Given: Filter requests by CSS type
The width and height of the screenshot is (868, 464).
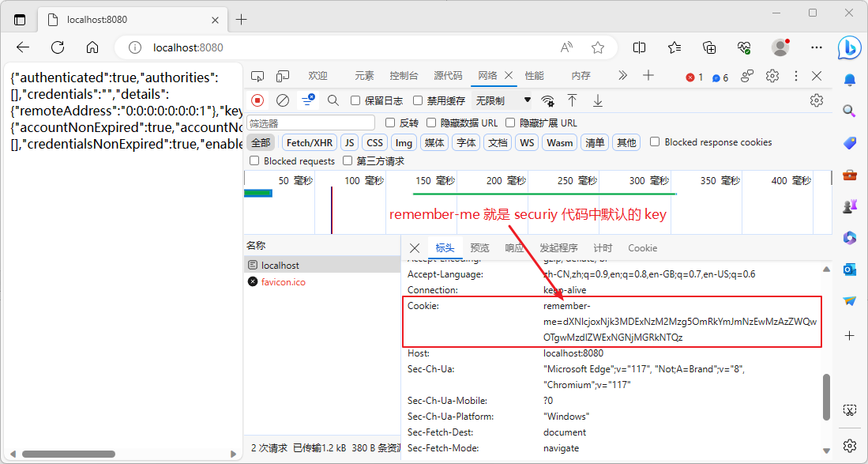Looking at the screenshot, I should click(375, 143).
